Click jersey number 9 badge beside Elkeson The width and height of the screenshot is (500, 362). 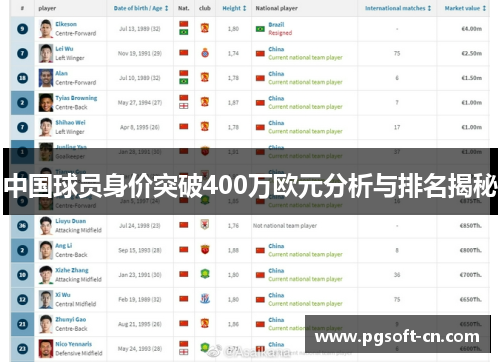click(22, 29)
